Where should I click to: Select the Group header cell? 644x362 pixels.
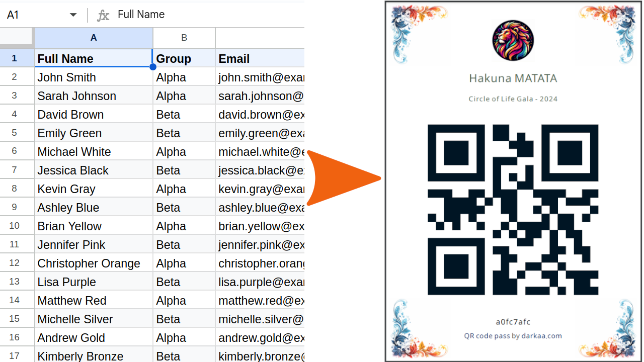click(x=184, y=58)
